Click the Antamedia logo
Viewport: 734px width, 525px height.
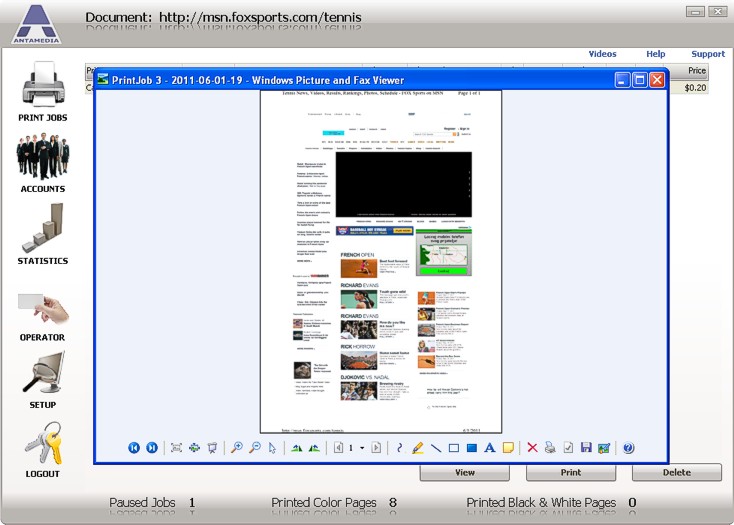37,24
